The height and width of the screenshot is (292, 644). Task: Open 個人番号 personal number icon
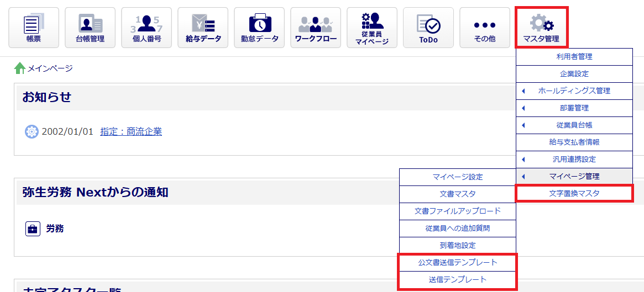coord(146,28)
